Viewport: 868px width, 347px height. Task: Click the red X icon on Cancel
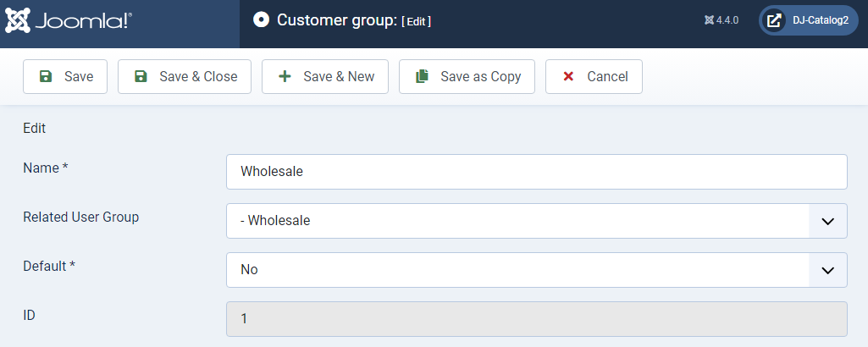568,76
